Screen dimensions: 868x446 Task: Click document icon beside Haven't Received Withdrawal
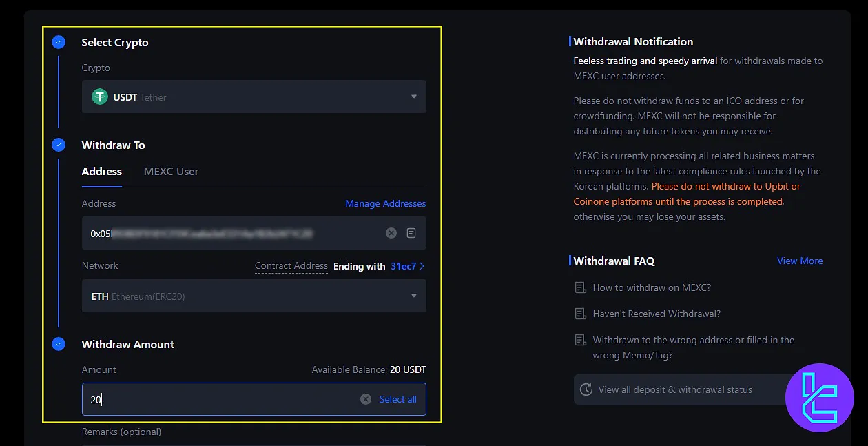(580, 314)
